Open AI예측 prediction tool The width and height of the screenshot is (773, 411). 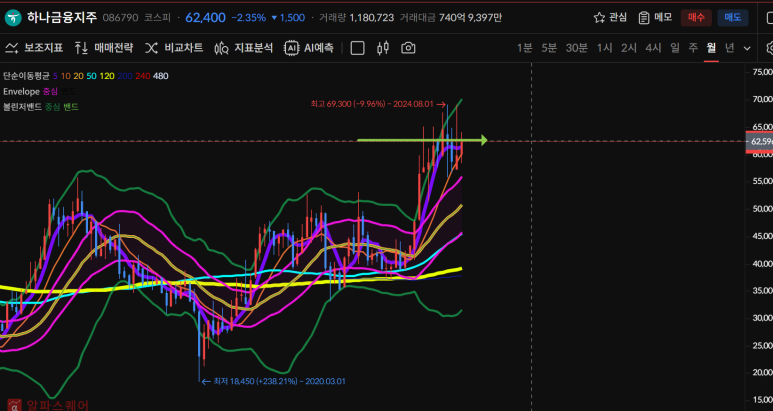(309, 48)
